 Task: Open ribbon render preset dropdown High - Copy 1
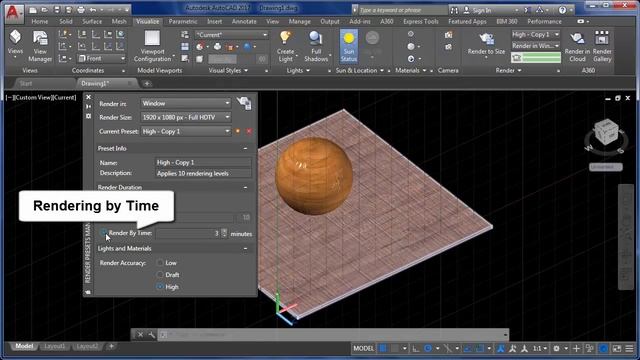tap(536, 35)
